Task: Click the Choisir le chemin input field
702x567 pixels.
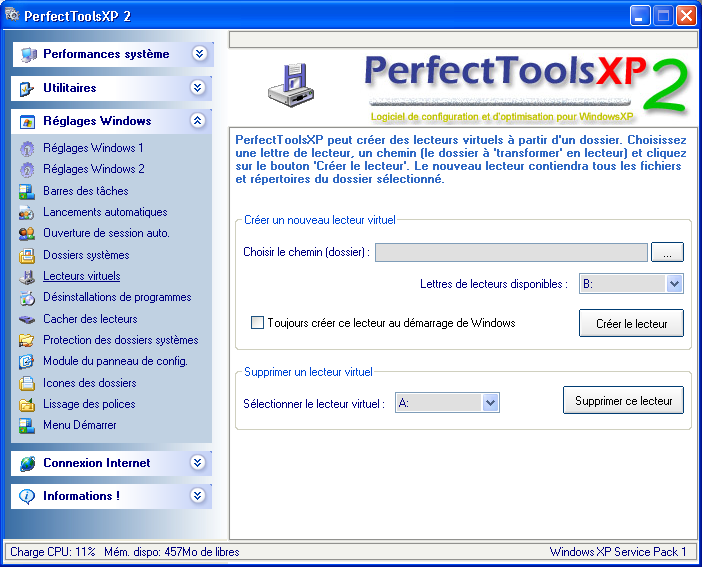Action: tap(511, 253)
